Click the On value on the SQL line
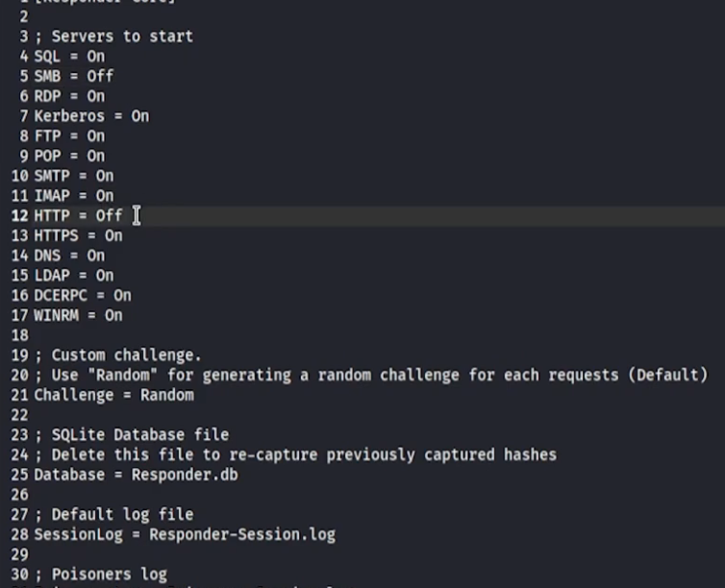Screen dimensions: 725x588 pos(95,57)
